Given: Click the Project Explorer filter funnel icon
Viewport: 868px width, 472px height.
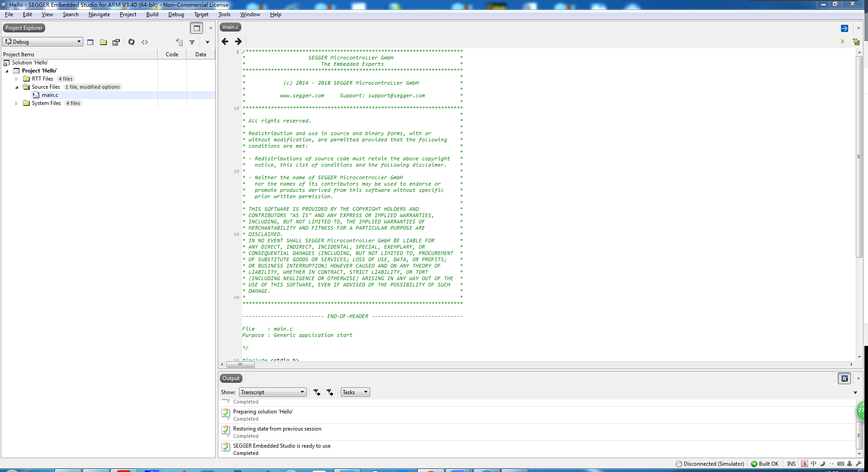Looking at the screenshot, I should [192, 42].
